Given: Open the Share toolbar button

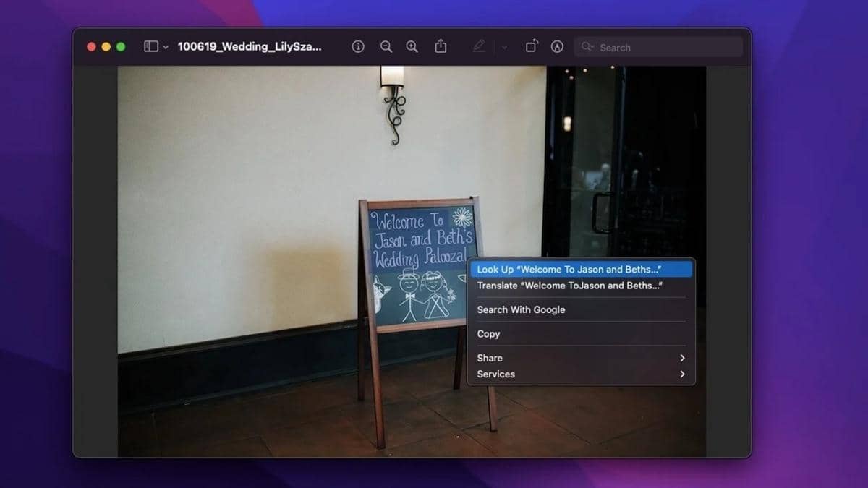Looking at the screenshot, I should click(x=441, y=46).
